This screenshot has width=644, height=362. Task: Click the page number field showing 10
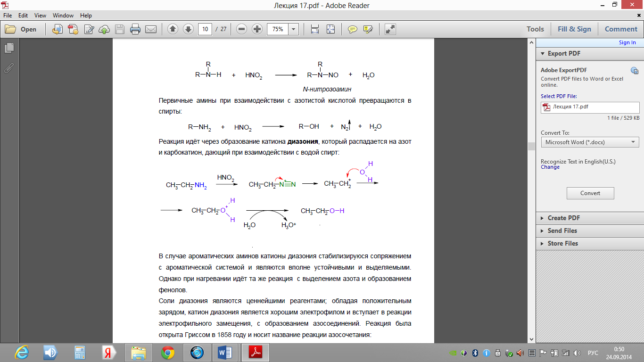(x=205, y=29)
